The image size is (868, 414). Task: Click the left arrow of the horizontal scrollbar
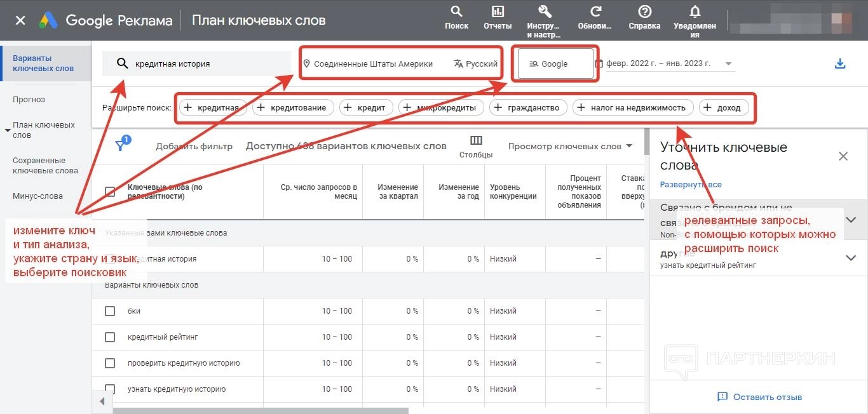pos(102,401)
